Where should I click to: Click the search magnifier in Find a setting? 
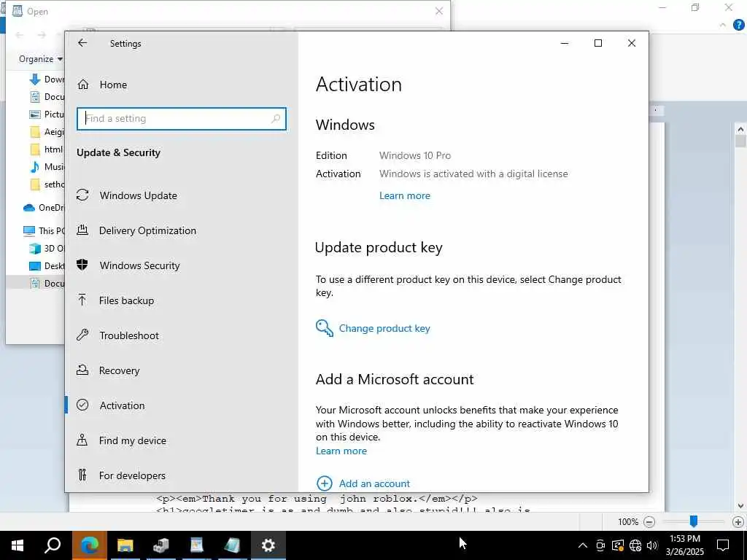click(x=276, y=119)
